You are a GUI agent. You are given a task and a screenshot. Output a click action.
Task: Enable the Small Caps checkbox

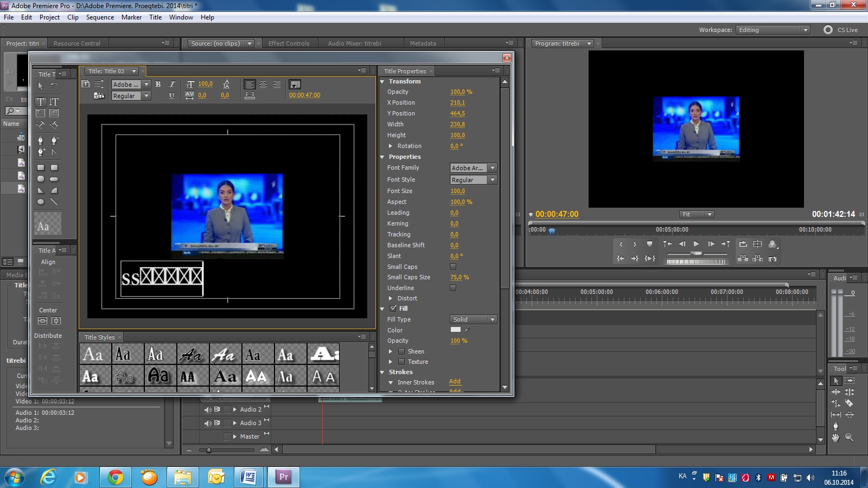coord(453,267)
